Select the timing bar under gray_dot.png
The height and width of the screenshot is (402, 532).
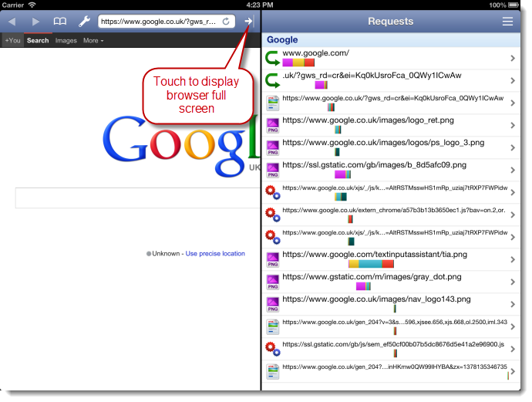coord(363,286)
